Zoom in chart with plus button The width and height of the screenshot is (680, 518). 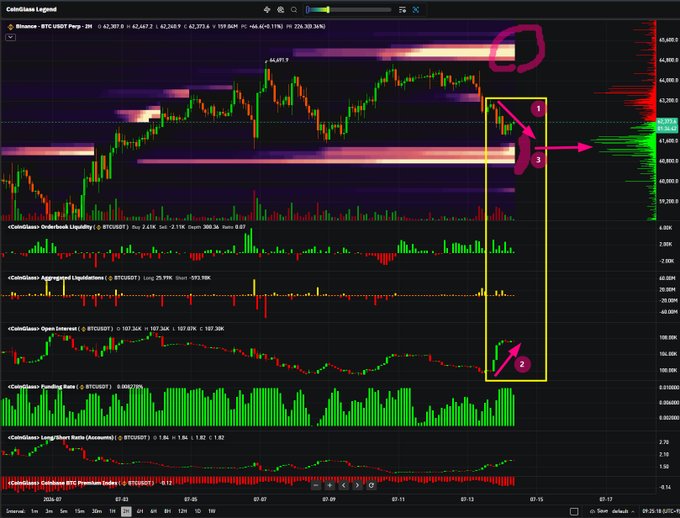pyautogui.click(x=330, y=485)
